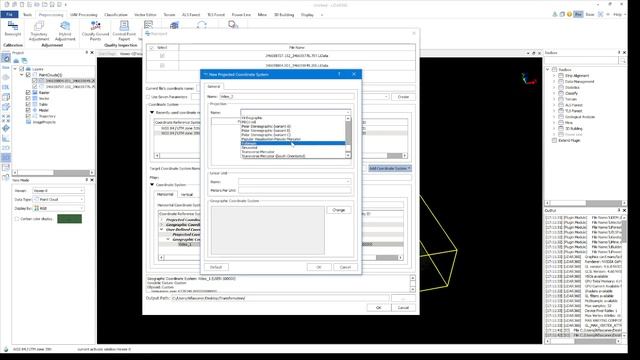Click Classify Ground Points icon
The image size is (640, 360).
coord(96,26)
